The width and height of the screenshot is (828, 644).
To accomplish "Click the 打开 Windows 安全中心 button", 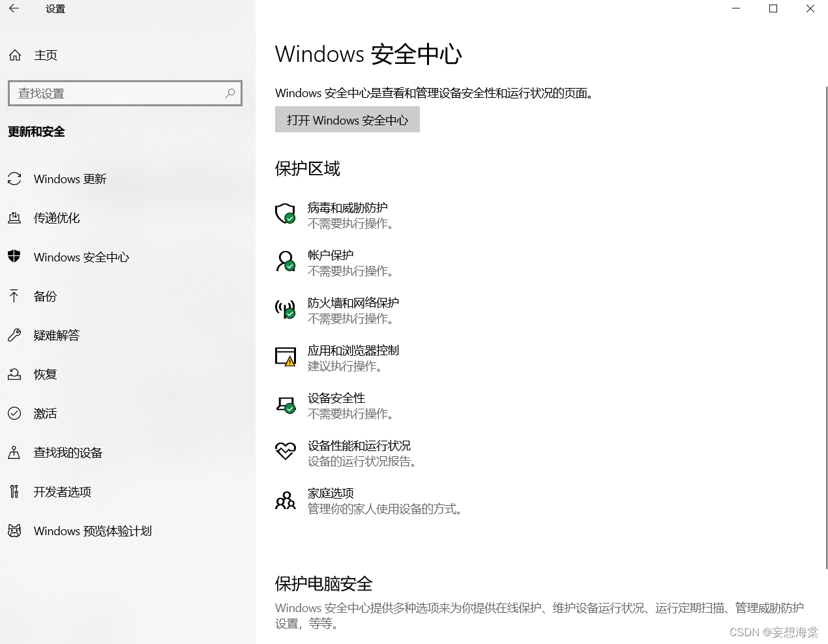I will [x=347, y=120].
